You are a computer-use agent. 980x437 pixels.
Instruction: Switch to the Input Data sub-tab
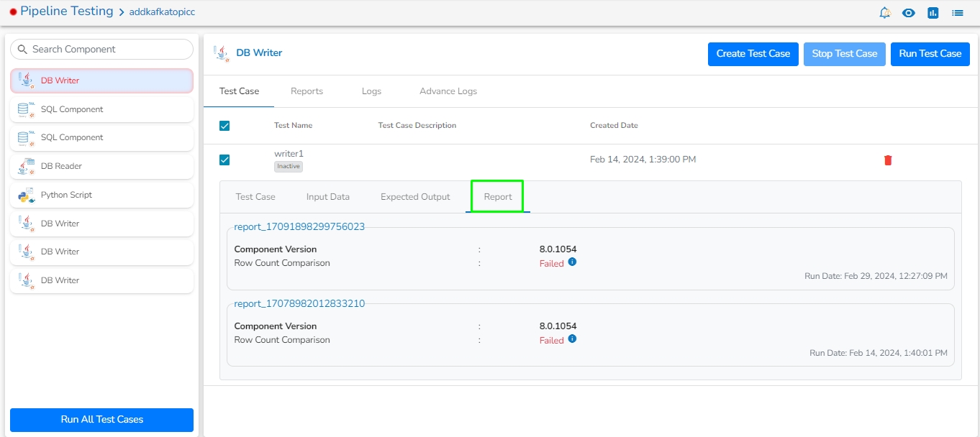[327, 197]
